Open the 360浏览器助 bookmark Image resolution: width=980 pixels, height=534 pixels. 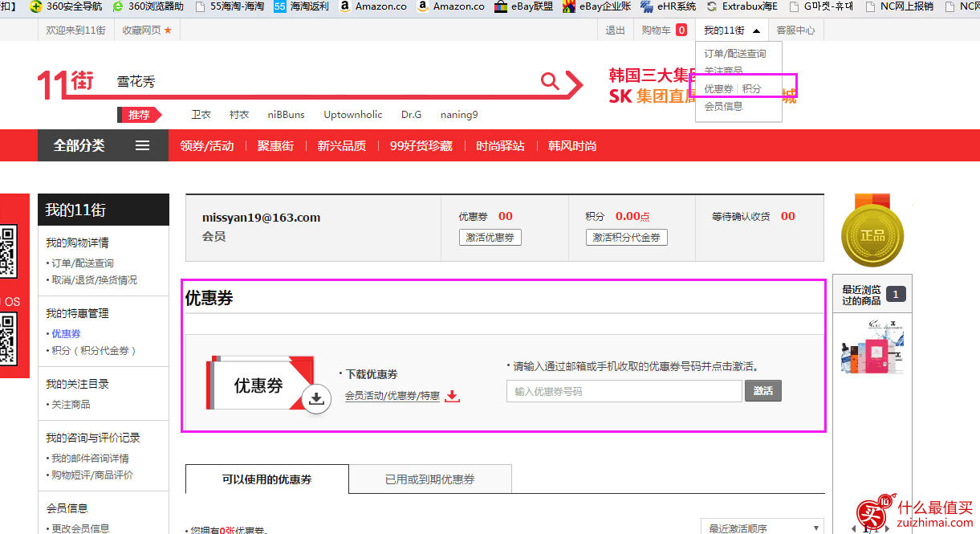point(148,6)
